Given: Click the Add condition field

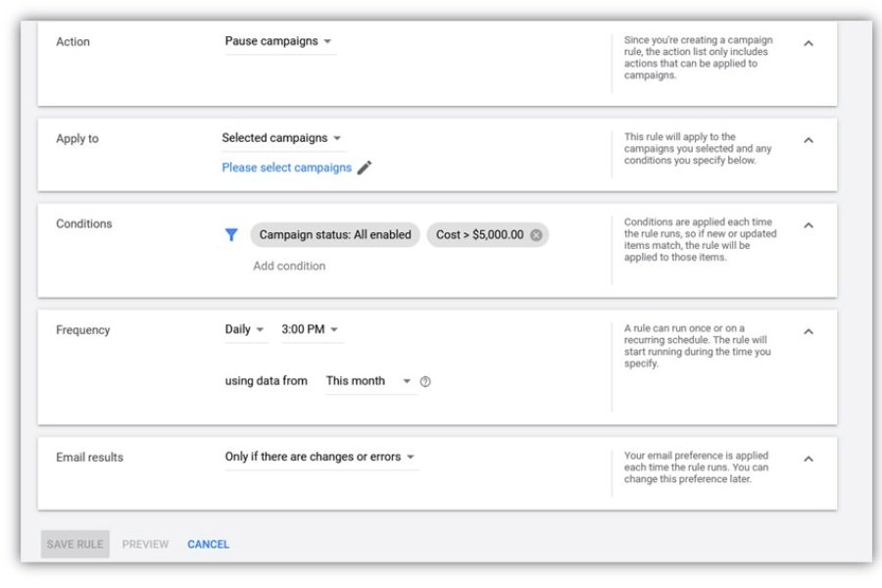Looking at the screenshot, I should [289, 266].
